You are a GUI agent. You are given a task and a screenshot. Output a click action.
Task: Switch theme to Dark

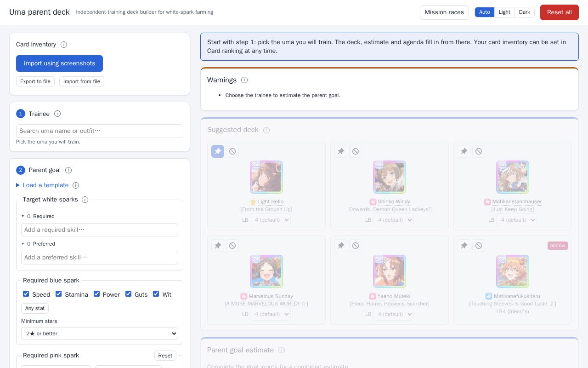pyautogui.click(x=525, y=12)
